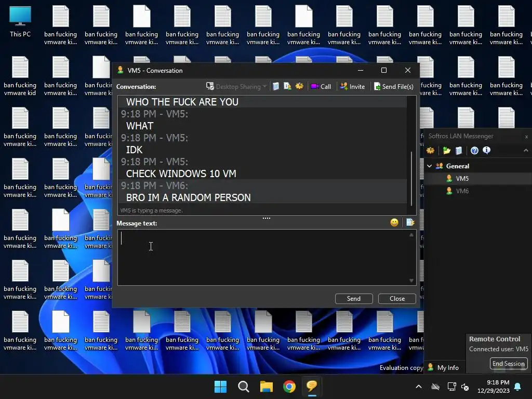Open the Desktop Sharing dropdown

(x=236, y=87)
